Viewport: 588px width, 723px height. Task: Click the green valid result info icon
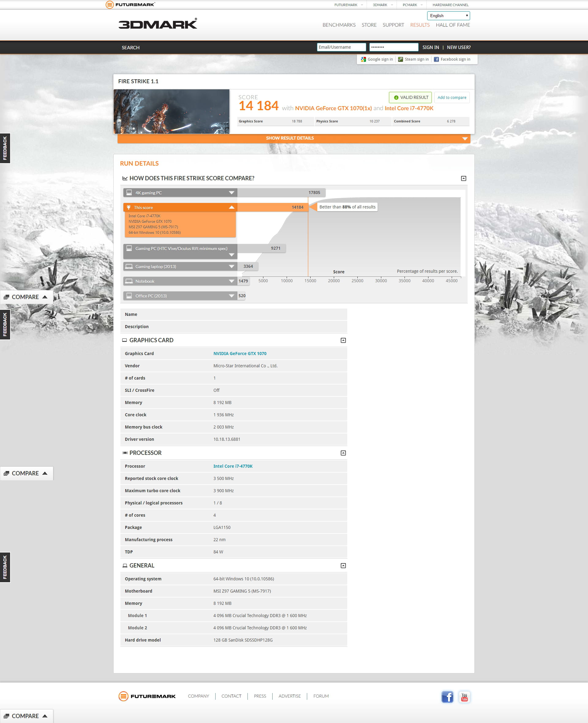[x=396, y=97]
